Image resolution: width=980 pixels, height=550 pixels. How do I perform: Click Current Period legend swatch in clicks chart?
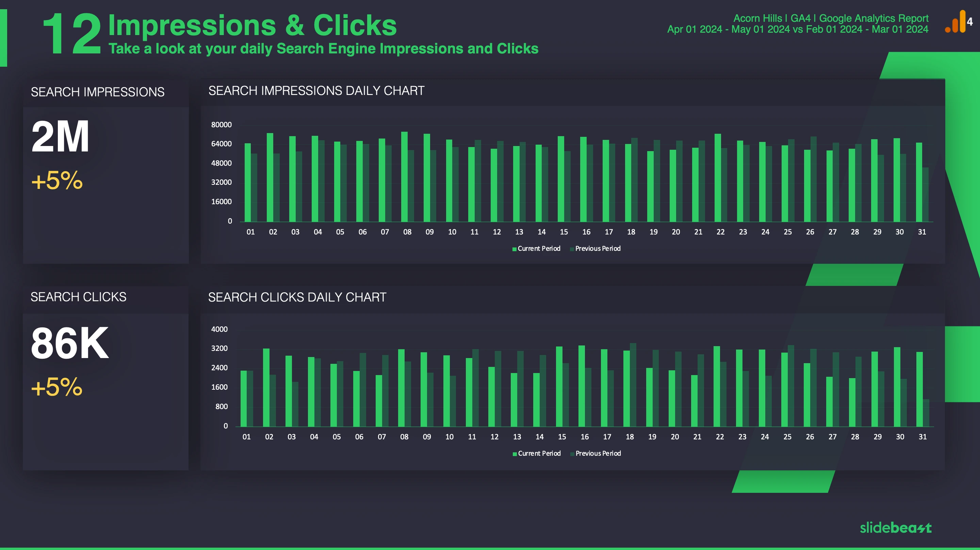515,454
